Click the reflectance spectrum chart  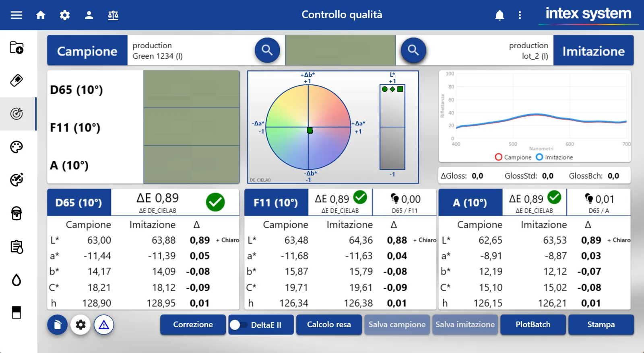535,116
